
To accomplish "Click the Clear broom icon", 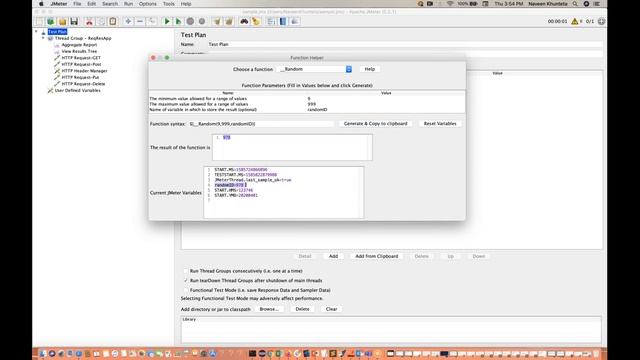I will click(x=217, y=21).
